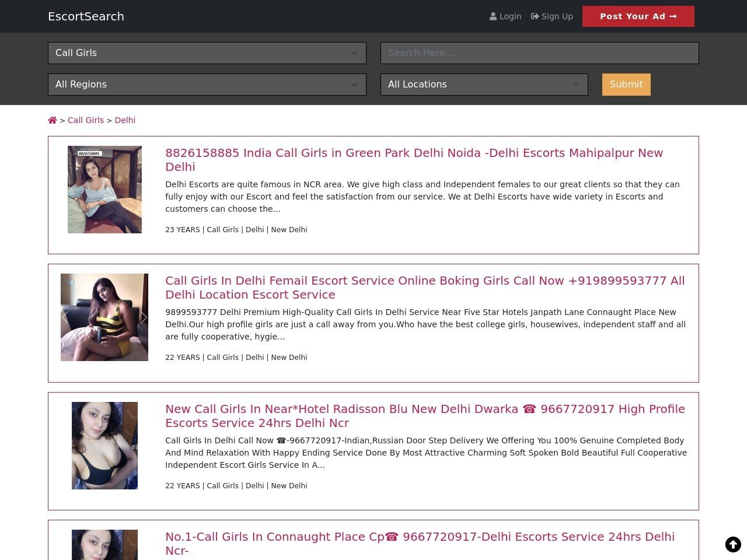Click the Search Here input field
Image resolution: width=747 pixels, height=560 pixels.
(x=539, y=53)
